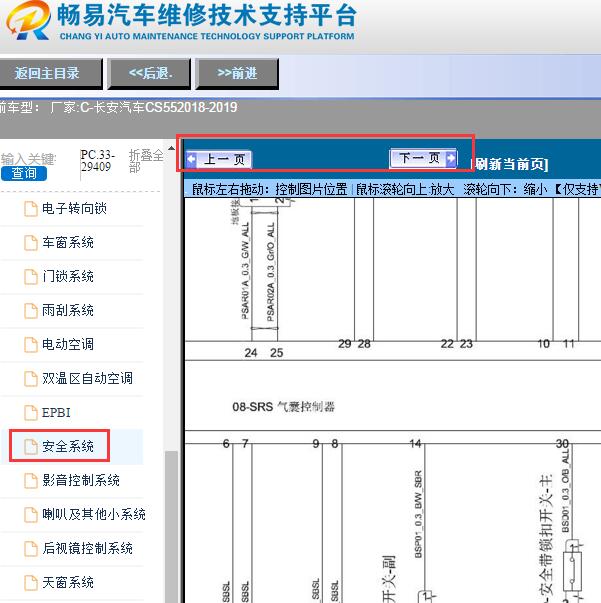The width and height of the screenshot is (601, 603).
Task: Open 天窗系统 tree item
Action: pos(68,582)
